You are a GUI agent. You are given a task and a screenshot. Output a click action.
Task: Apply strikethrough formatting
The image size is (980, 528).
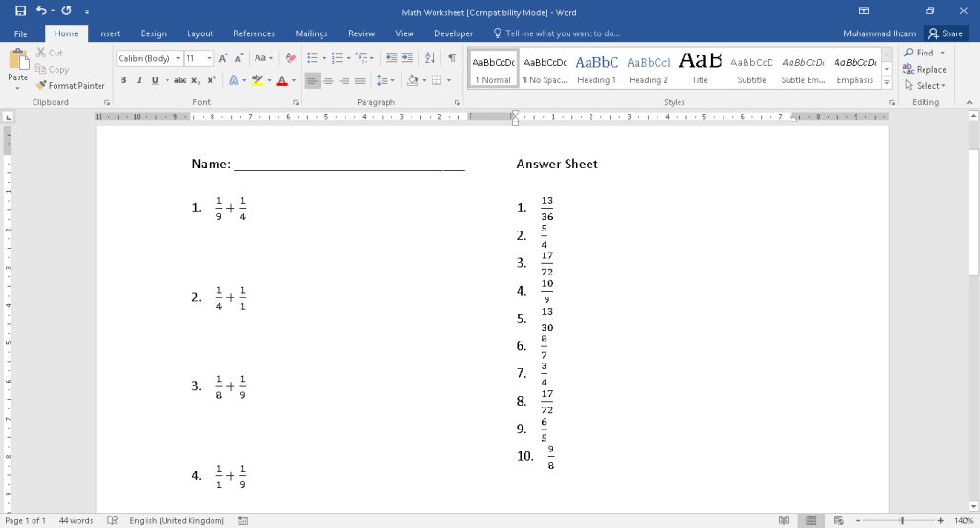coord(180,80)
